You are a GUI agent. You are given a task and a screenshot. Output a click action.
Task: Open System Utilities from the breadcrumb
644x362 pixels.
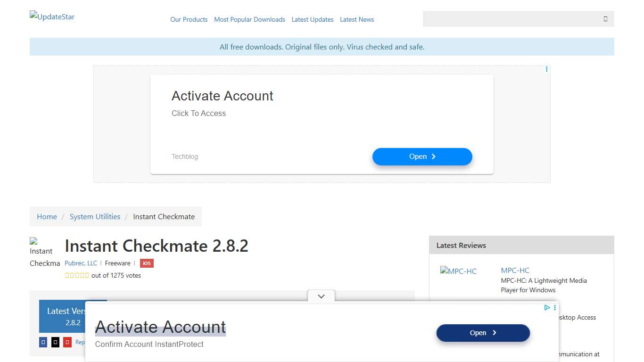pos(95,216)
